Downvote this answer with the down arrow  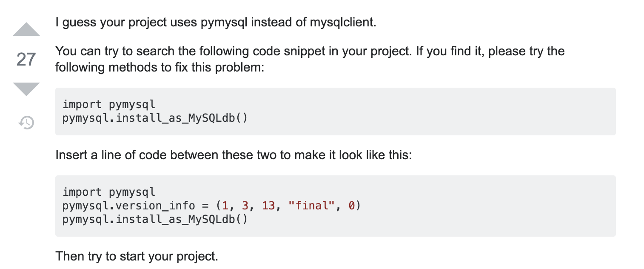pos(26,89)
